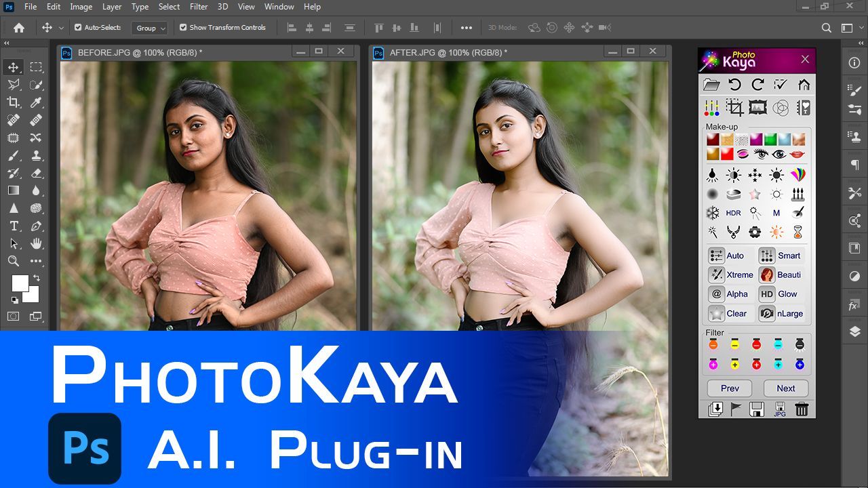868x488 pixels.
Task: Close the PhotoKaya panel
Action: coord(805,60)
